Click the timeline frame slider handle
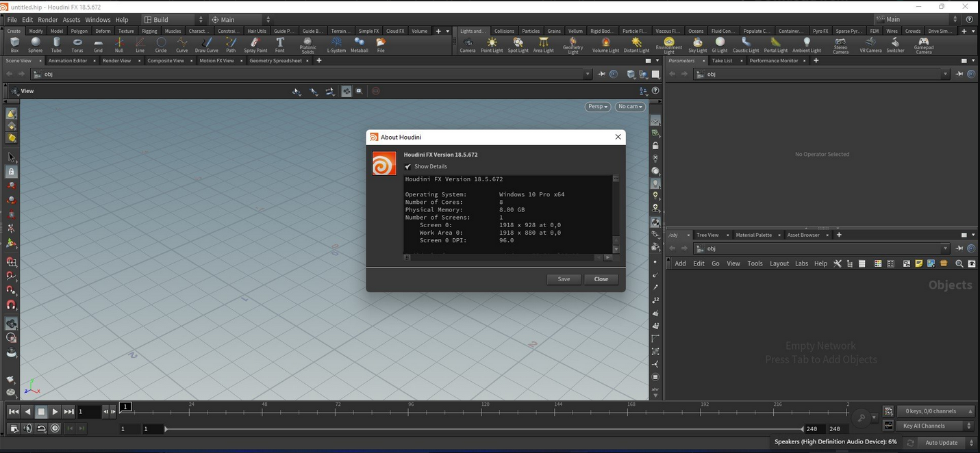The image size is (980, 453). (x=125, y=407)
